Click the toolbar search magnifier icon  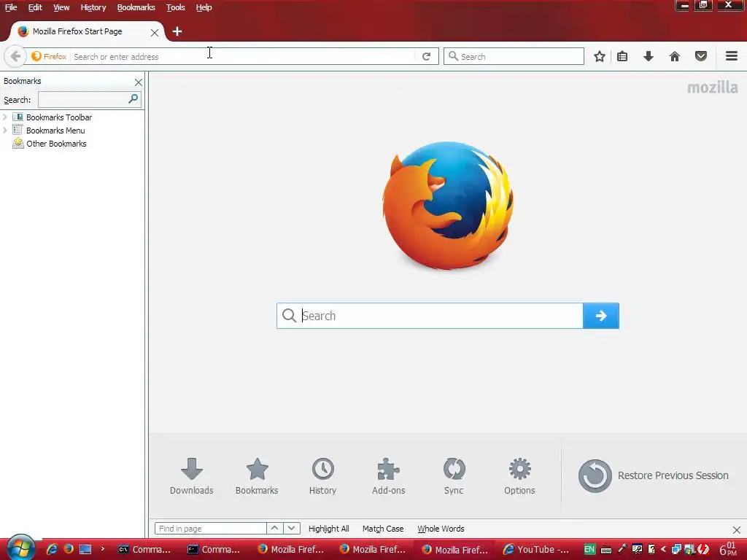(x=454, y=56)
